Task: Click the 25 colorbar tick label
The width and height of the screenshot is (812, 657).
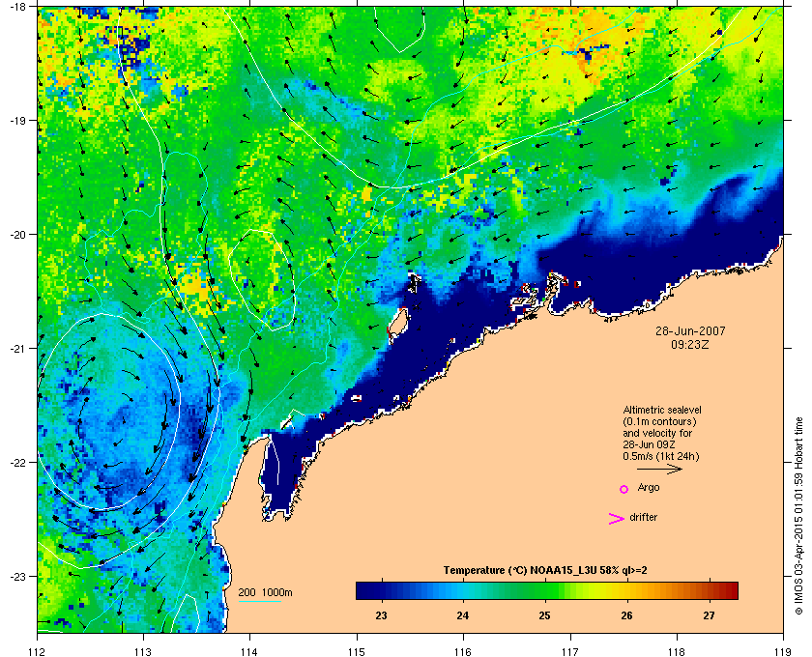Action: [x=544, y=615]
